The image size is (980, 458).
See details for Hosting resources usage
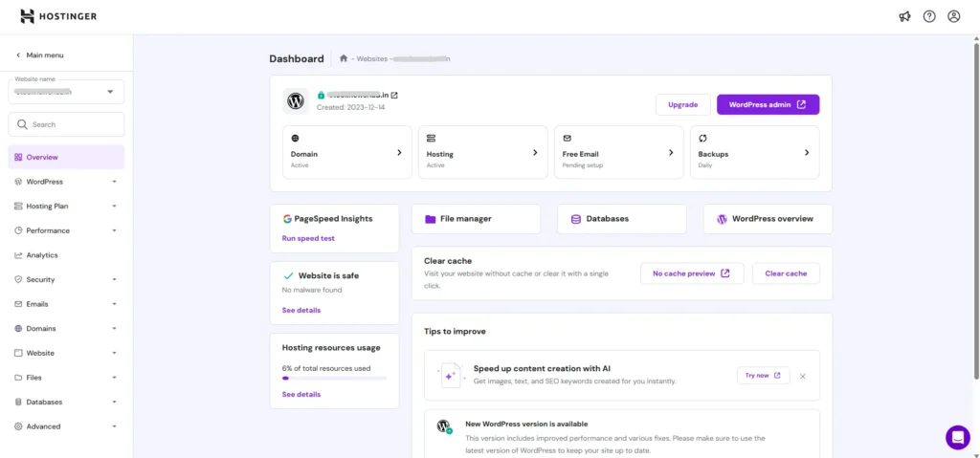[x=301, y=394]
